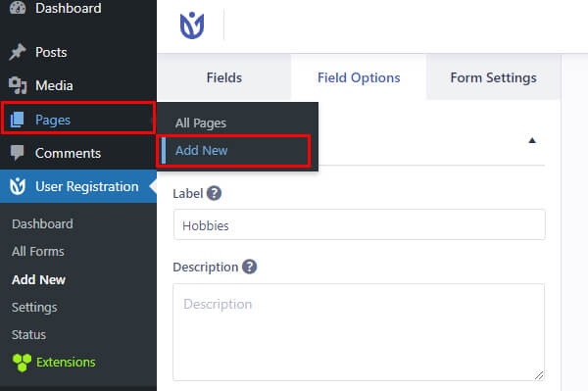The height and width of the screenshot is (391, 588).
Task: Click the Label help question mark
Action: click(x=214, y=193)
